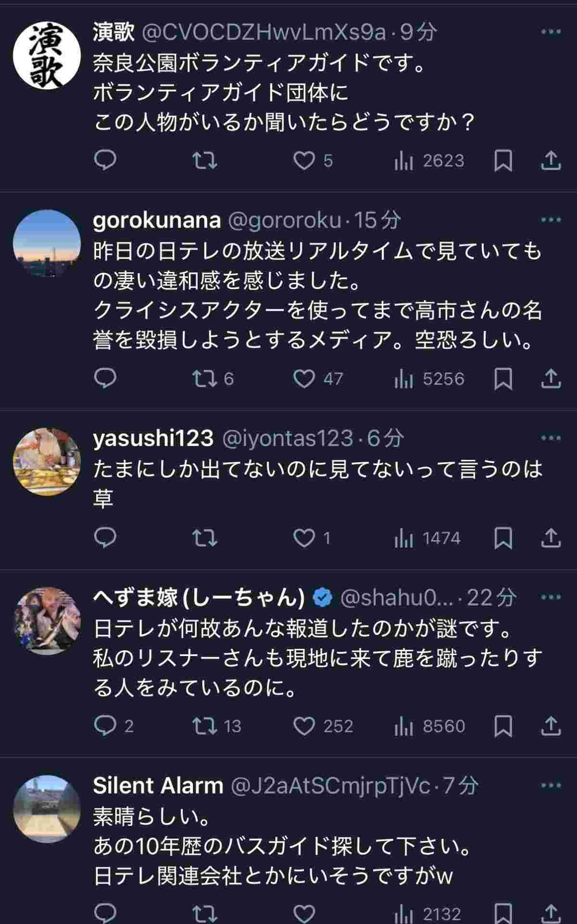Bookmark the へずま嫁 tweet
577x924 pixels.
(503, 726)
